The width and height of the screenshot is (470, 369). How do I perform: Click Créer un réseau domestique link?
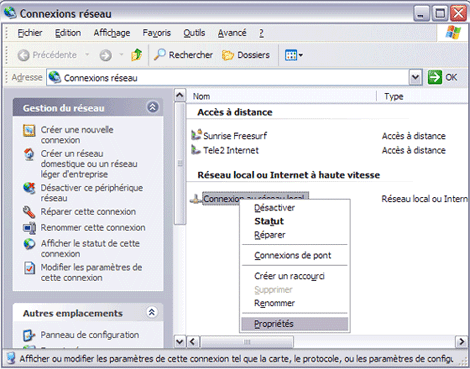pos(89,164)
